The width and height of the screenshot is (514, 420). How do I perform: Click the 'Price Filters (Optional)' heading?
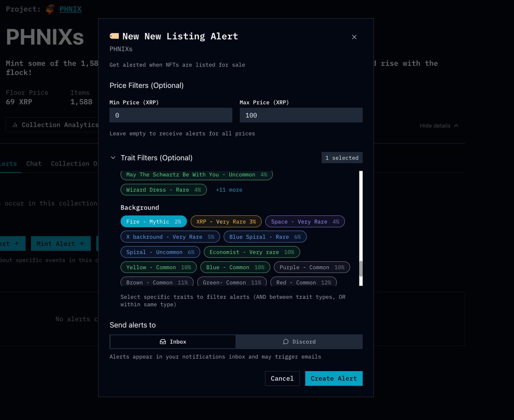pyautogui.click(x=146, y=85)
